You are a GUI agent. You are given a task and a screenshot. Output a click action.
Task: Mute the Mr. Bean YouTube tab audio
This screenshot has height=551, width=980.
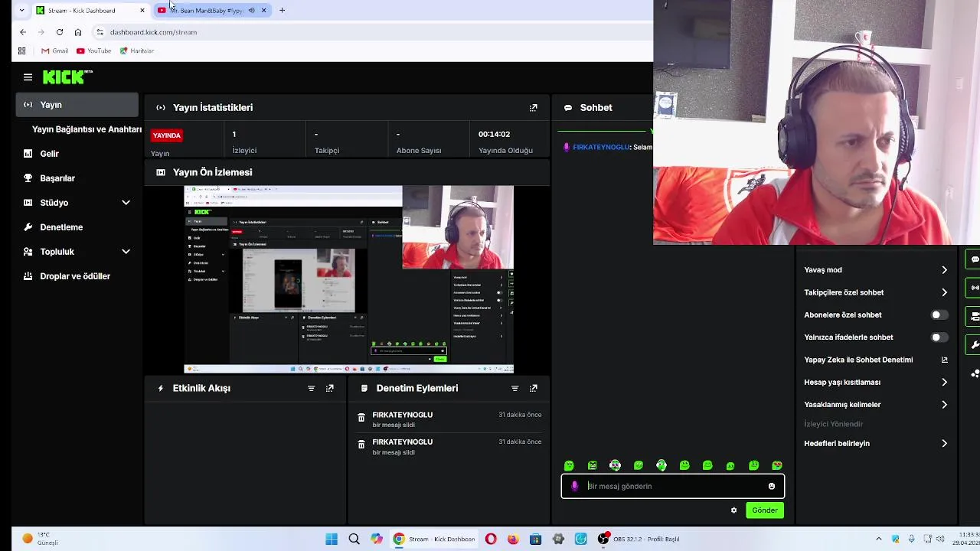point(252,11)
